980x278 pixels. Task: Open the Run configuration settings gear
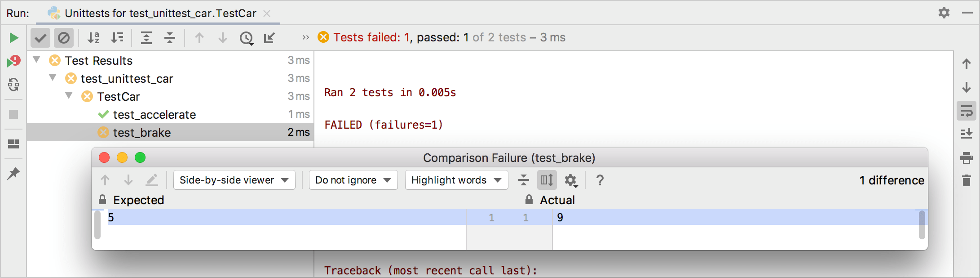point(944,13)
